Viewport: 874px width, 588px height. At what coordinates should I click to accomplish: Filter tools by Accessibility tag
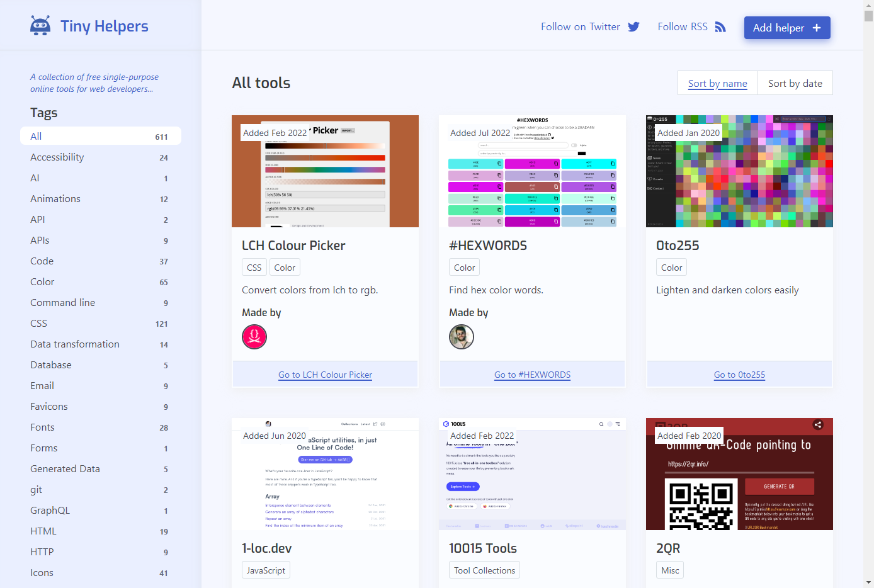click(101, 157)
